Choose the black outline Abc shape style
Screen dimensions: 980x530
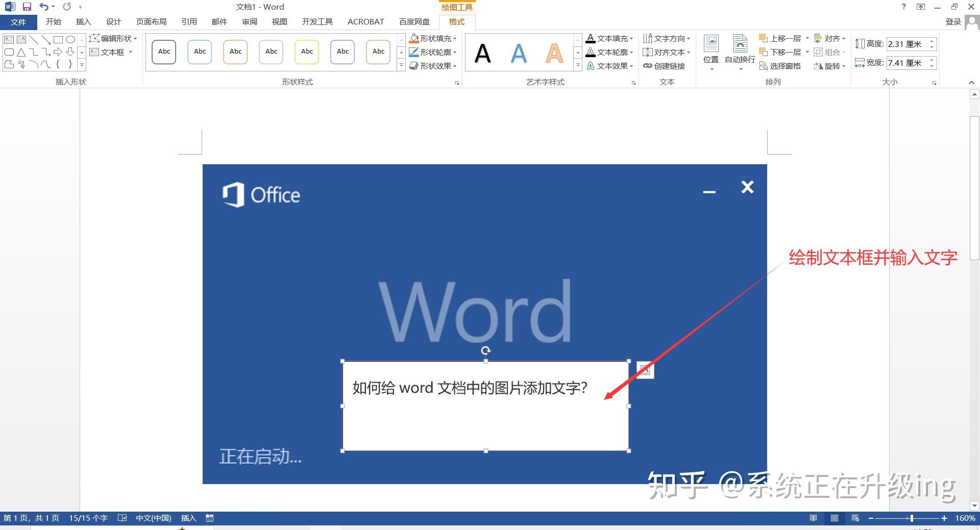point(164,52)
